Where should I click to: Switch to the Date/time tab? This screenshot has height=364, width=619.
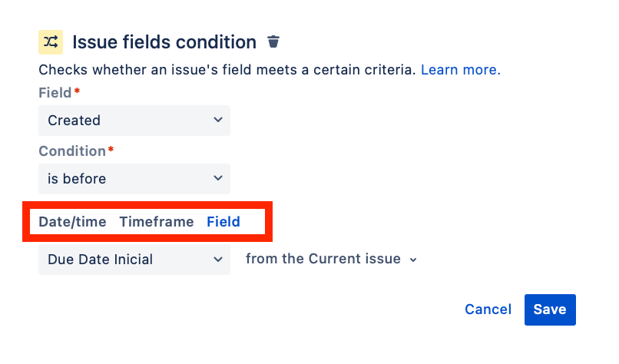(72, 222)
